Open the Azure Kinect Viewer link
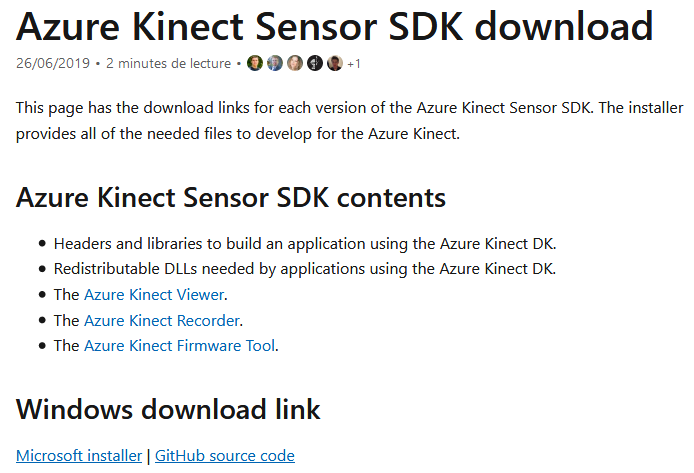Screen dimensions: 694x473 coord(154,294)
